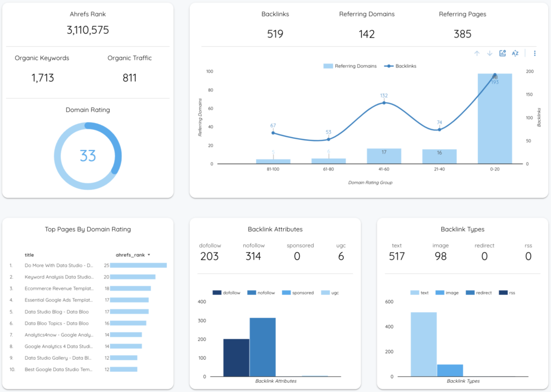Viewport: 551px width, 392px height.
Task: Select row 'Data Studio Blog - Data Bloo'
Action: click(x=88, y=312)
